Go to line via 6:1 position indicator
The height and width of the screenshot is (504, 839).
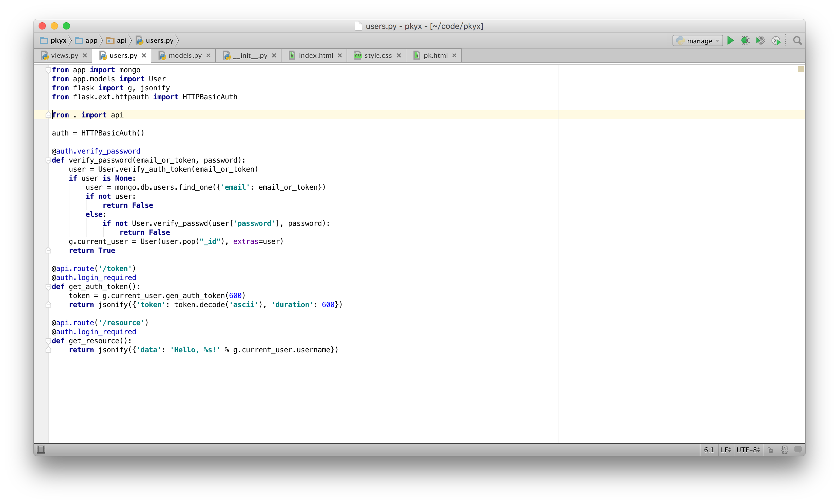pyautogui.click(x=709, y=450)
